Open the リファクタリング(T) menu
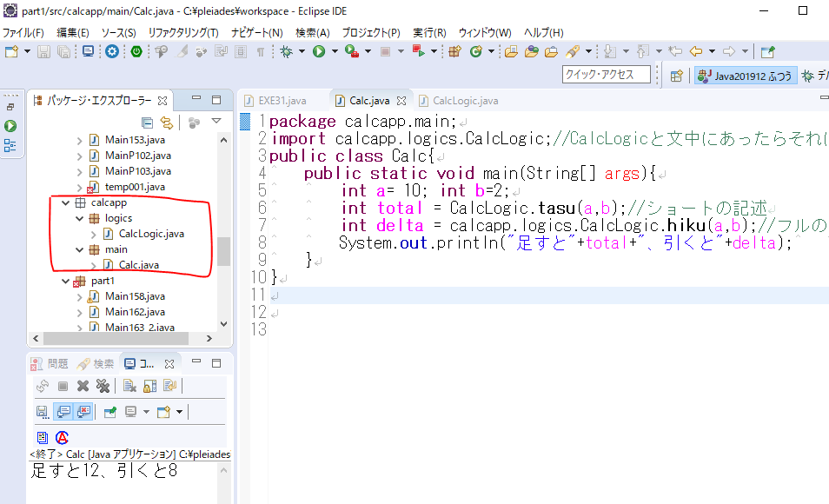Viewport: 829px width, 504px height. (x=183, y=32)
